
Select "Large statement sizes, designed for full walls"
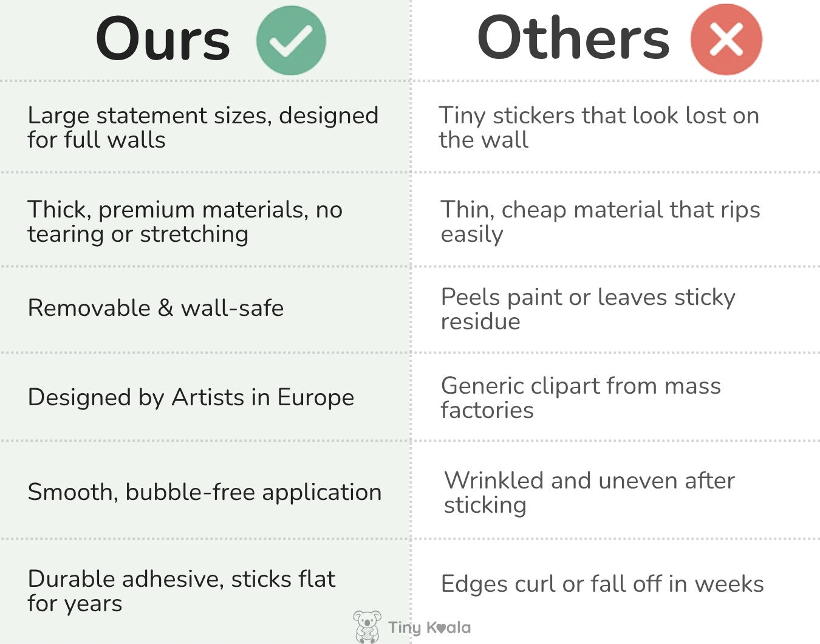[x=202, y=128]
